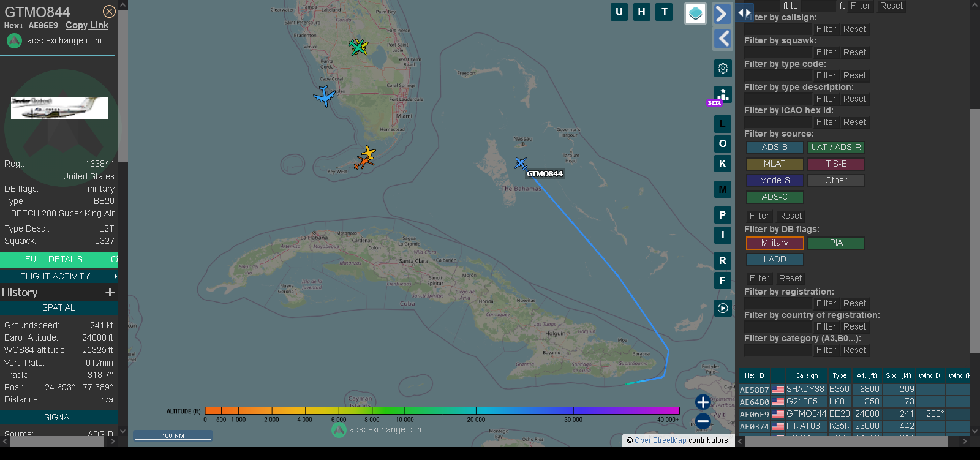Reset the squawk filter
Screen dimensions: 980x460
(854, 52)
